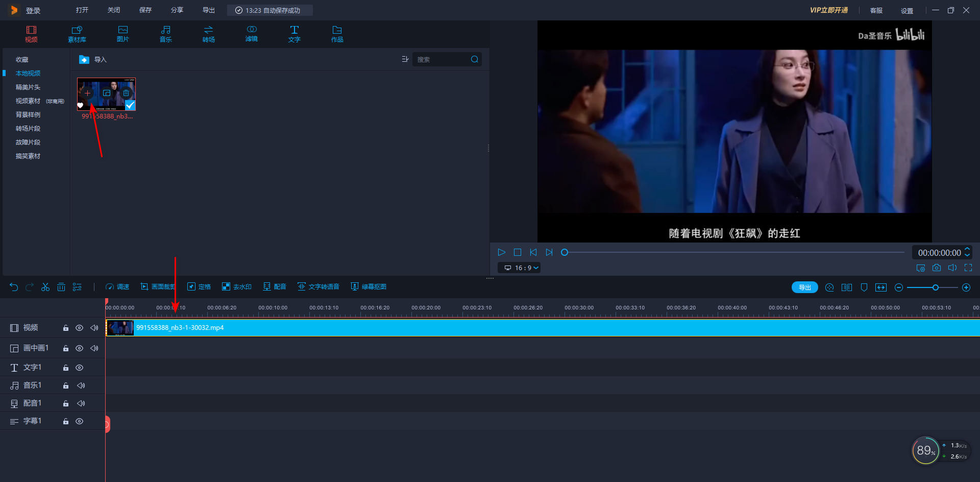Click the undo arrow icon
The width and height of the screenshot is (980, 482).
14,287
